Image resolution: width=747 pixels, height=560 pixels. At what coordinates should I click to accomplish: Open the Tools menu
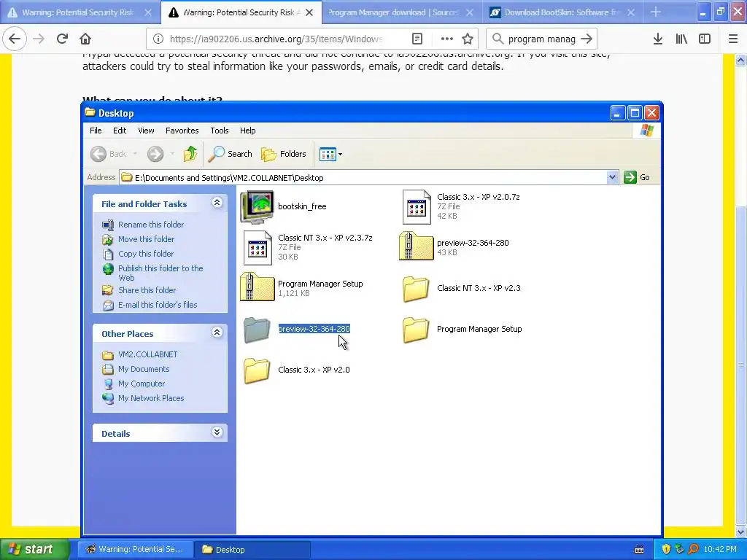pos(219,131)
